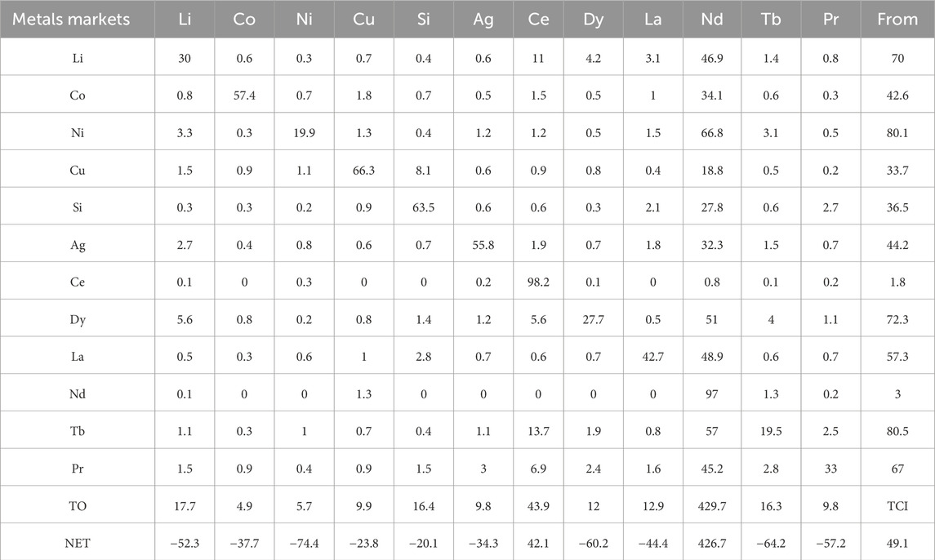This screenshot has height=560, width=935.
Task: Click the cell with value 66.3
Action: tap(363, 170)
